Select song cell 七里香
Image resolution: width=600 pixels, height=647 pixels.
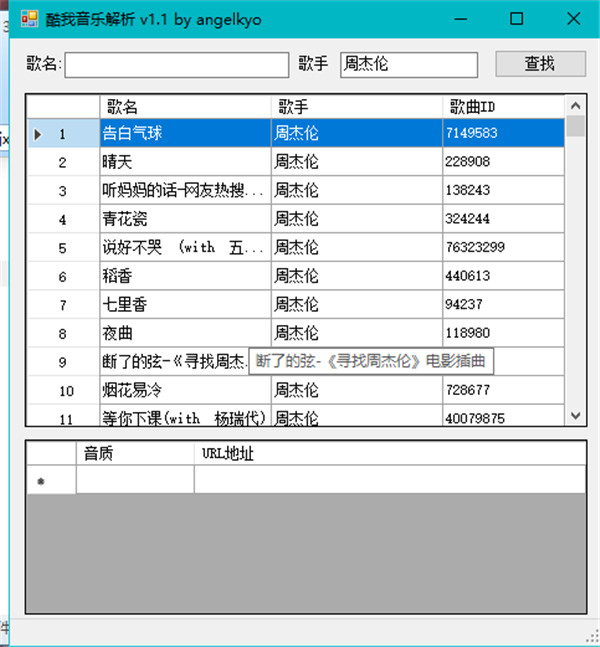(185, 304)
